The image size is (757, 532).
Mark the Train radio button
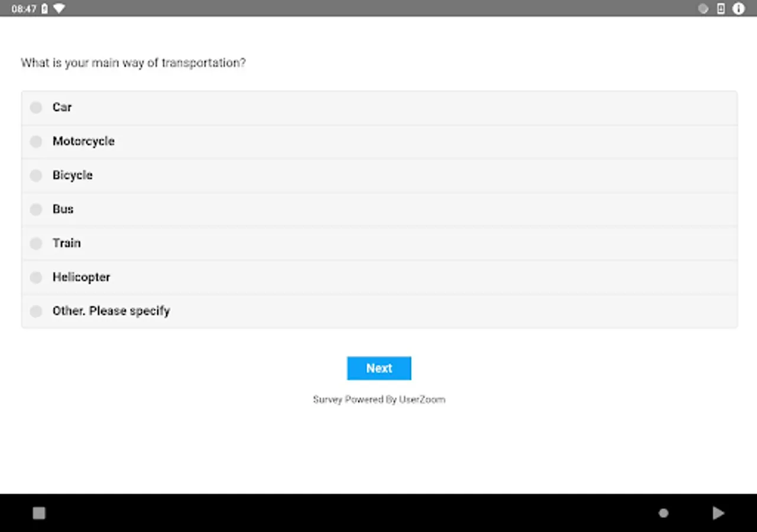(36, 244)
